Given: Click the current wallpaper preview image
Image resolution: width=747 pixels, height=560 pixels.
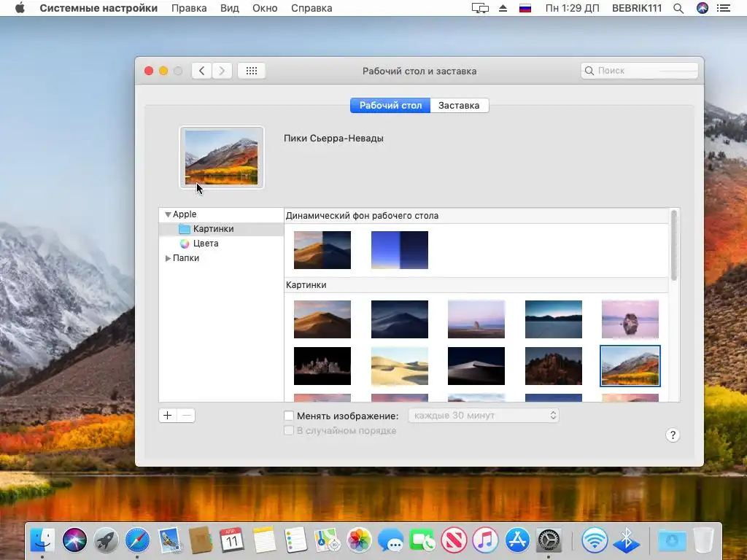Looking at the screenshot, I should point(222,157).
